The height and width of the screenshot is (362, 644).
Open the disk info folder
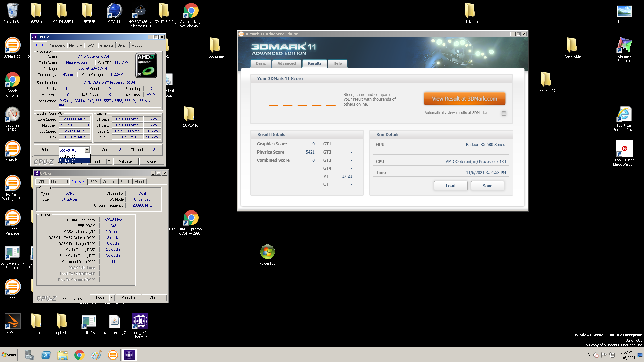pyautogui.click(x=471, y=13)
